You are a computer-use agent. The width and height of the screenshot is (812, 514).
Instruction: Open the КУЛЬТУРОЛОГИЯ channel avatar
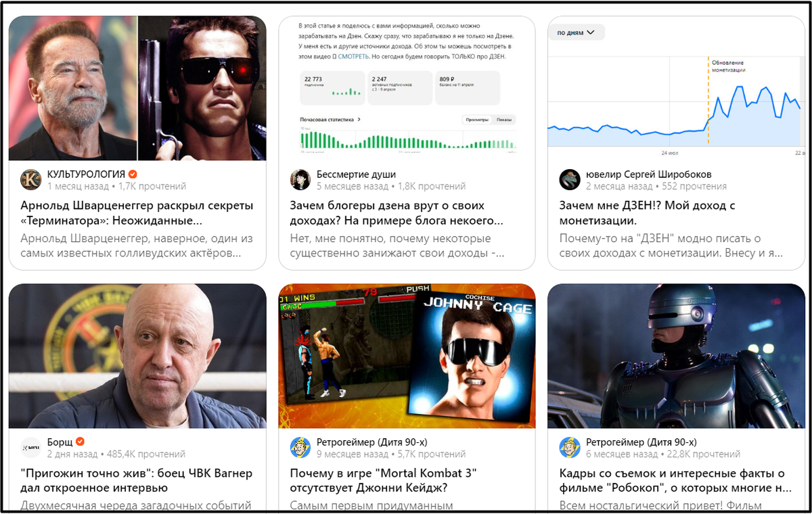[x=31, y=179]
